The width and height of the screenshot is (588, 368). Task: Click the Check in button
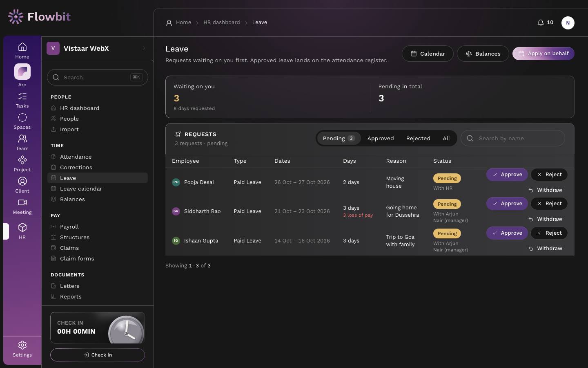click(98, 355)
